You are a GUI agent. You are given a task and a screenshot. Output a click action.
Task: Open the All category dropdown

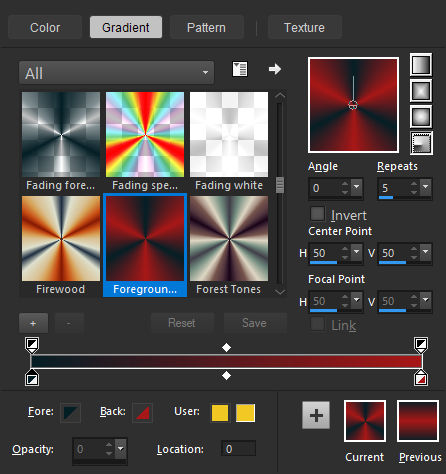(x=117, y=73)
